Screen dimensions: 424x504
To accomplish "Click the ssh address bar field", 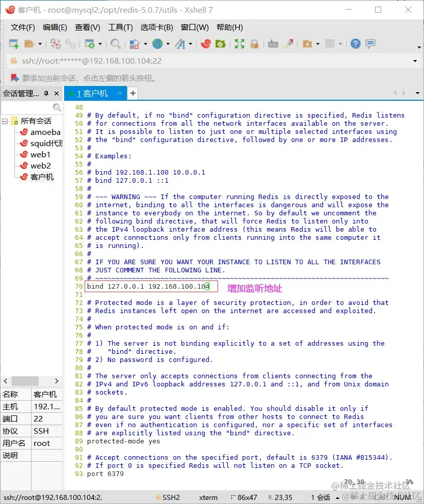I will pos(213,61).
